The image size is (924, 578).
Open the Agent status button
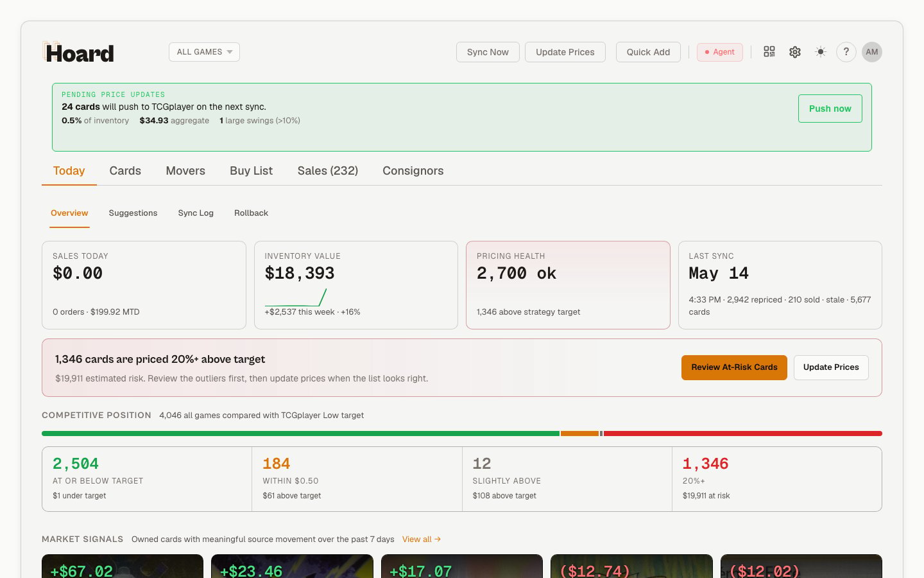720,52
